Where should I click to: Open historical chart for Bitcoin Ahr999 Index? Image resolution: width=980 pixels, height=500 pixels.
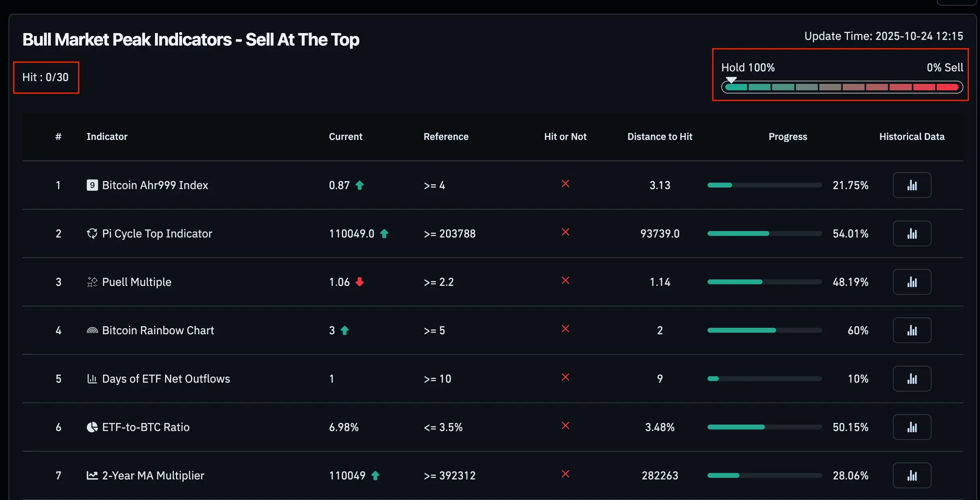(911, 185)
